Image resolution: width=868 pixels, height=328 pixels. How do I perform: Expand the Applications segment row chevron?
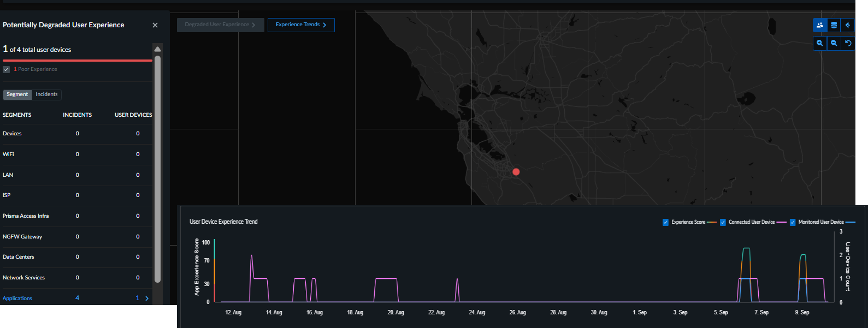(x=147, y=298)
